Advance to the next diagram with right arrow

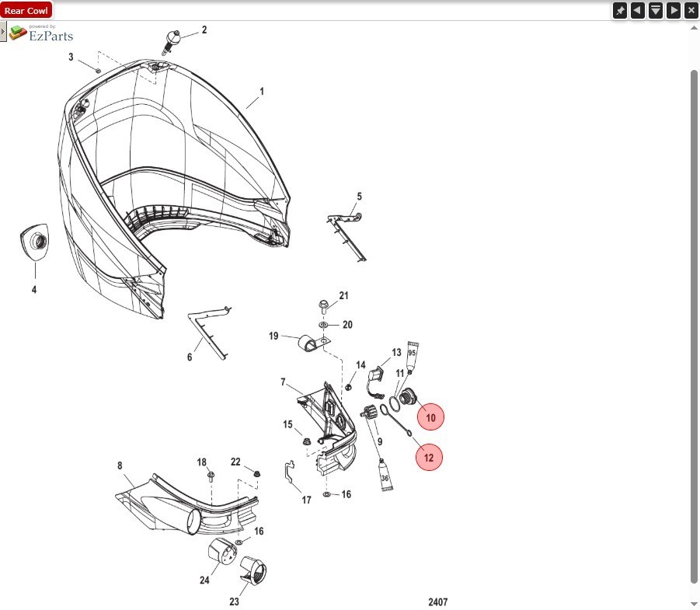point(673,10)
